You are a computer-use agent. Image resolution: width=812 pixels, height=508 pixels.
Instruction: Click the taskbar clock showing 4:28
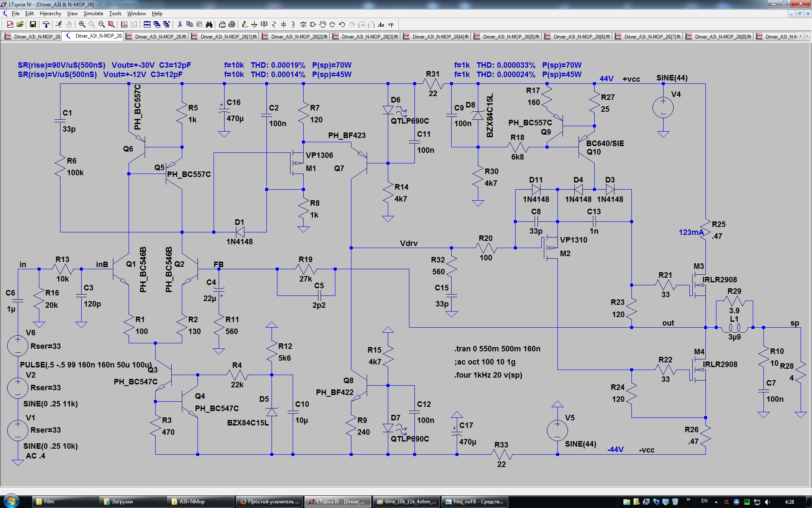[x=789, y=502]
